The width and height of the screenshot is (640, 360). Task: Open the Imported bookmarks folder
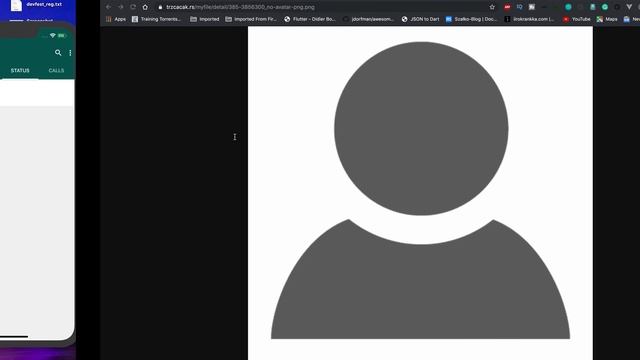[x=205, y=19]
